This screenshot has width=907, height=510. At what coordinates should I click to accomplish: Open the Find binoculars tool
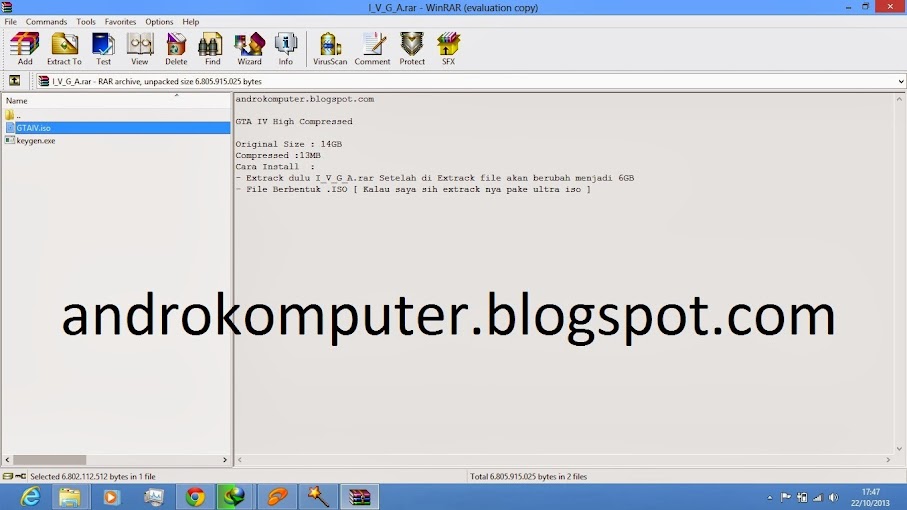pyautogui.click(x=212, y=49)
